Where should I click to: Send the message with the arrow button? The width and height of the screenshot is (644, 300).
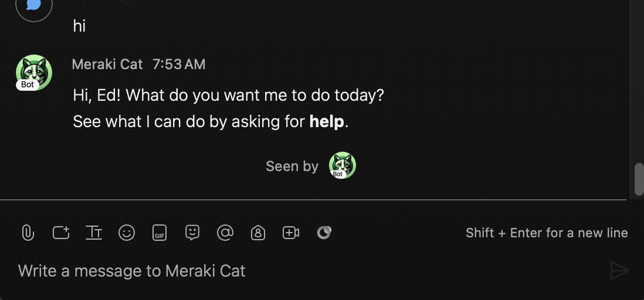tap(619, 271)
